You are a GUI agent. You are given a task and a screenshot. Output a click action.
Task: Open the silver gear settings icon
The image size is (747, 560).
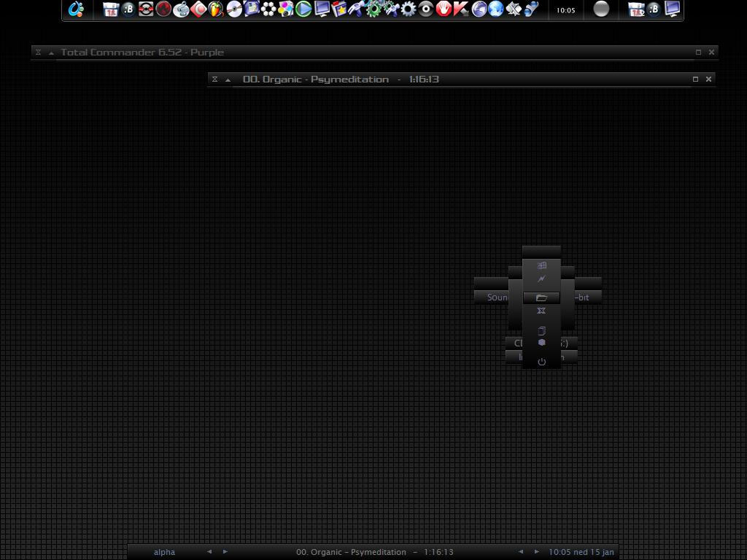click(409, 9)
